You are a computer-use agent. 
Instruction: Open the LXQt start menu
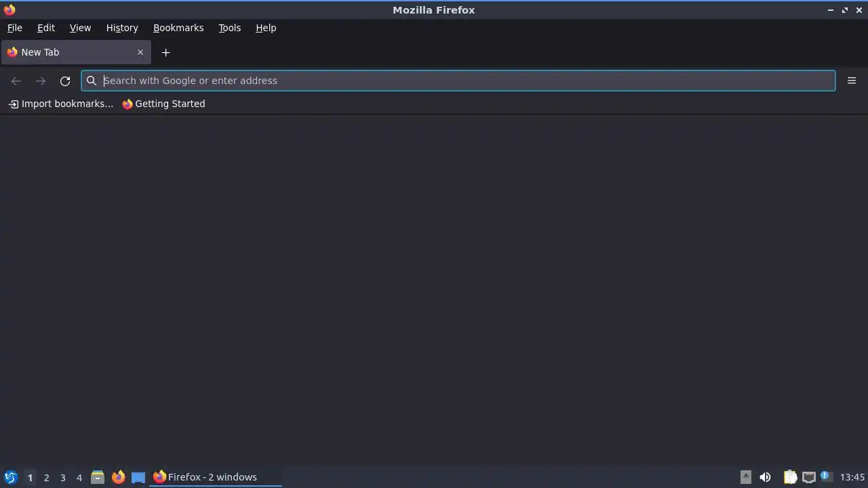pos(11,477)
